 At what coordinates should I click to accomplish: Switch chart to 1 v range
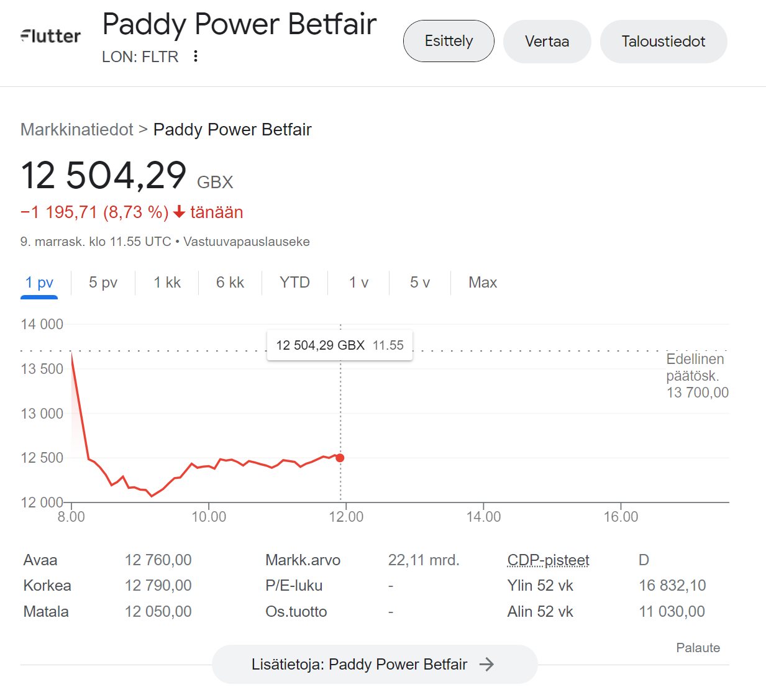358,283
